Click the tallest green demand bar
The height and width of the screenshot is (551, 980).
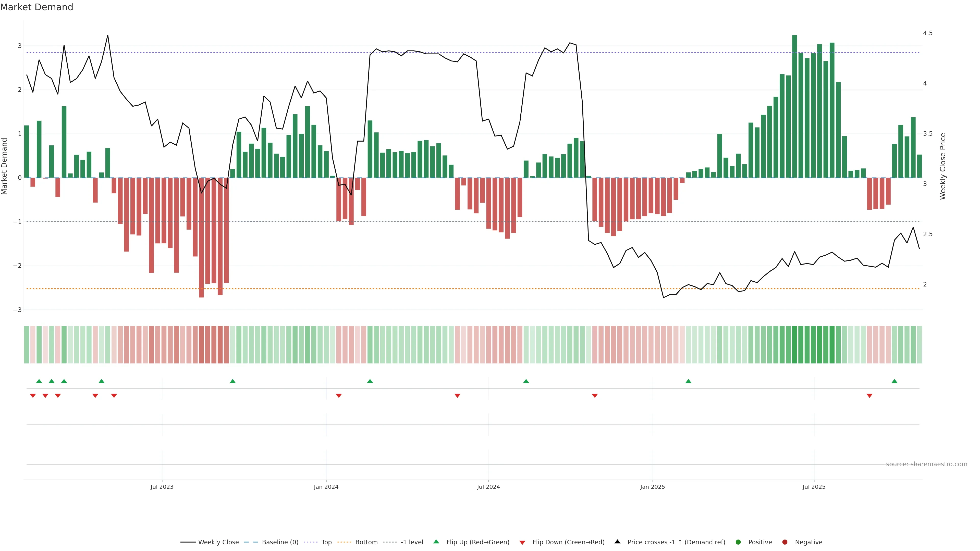click(x=794, y=106)
